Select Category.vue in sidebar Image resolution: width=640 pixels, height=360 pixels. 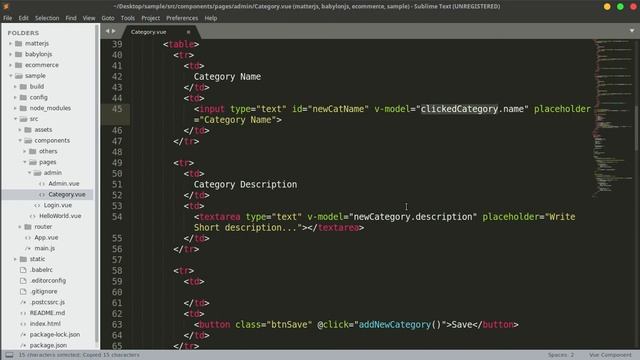click(67, 194)
